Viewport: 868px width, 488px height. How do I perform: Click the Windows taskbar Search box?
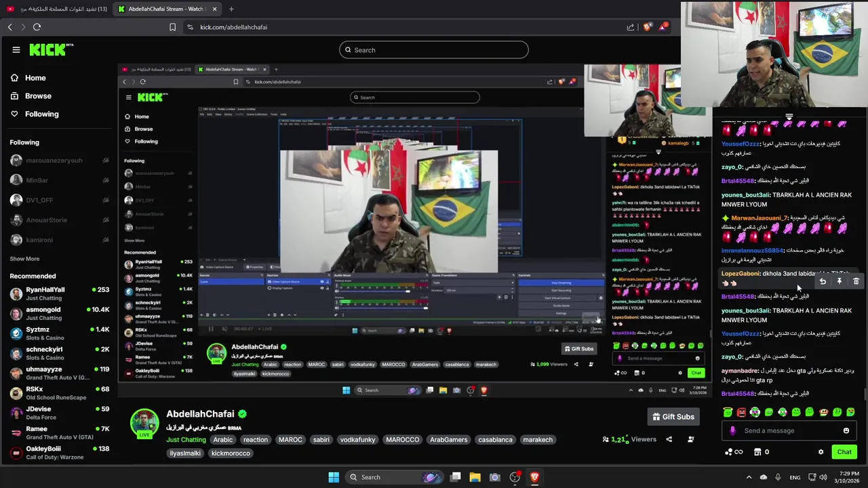point(395,477)
